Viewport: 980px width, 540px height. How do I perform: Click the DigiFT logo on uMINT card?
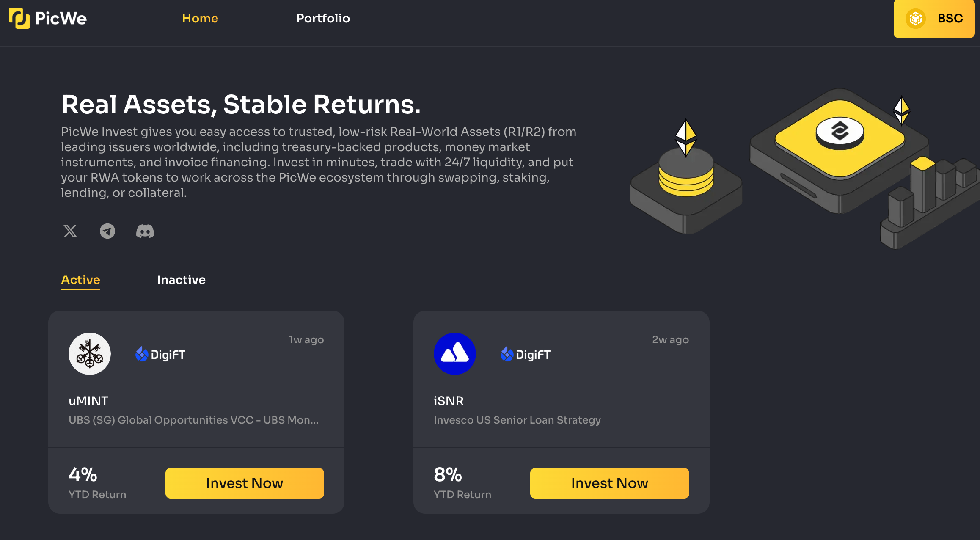coord(160,354)
